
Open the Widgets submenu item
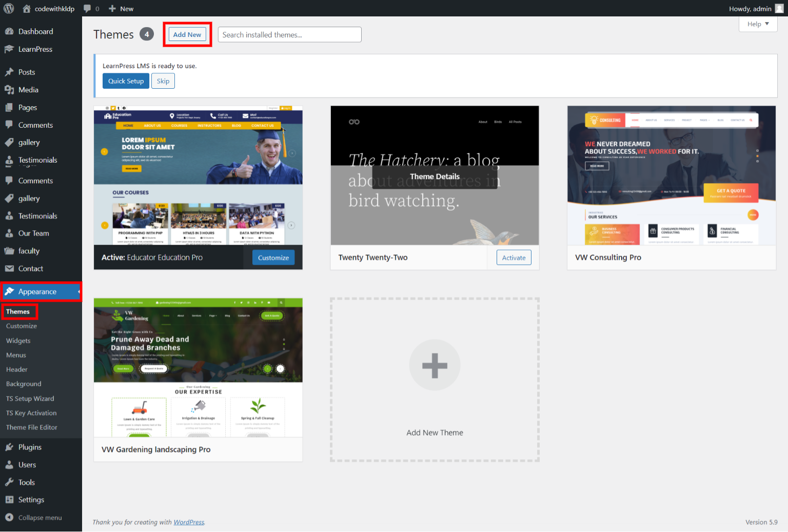[18, 341]
